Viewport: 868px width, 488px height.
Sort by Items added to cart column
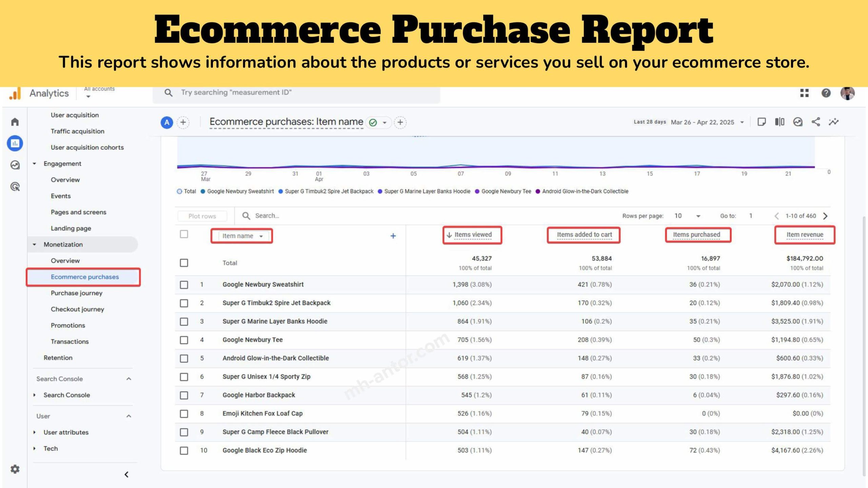pos(585,235)
